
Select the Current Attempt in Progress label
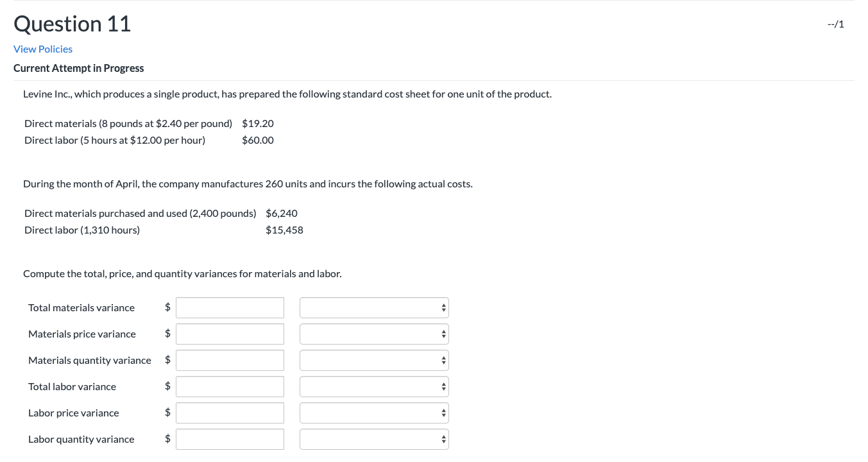point(78,68)
